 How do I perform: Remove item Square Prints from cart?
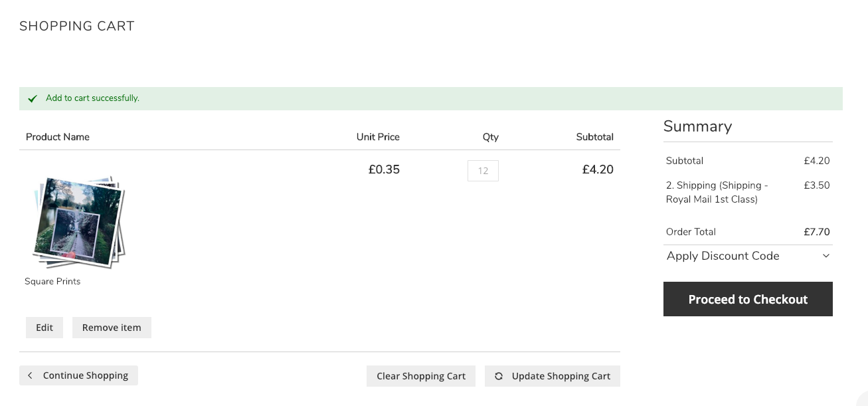pos(112,328)
